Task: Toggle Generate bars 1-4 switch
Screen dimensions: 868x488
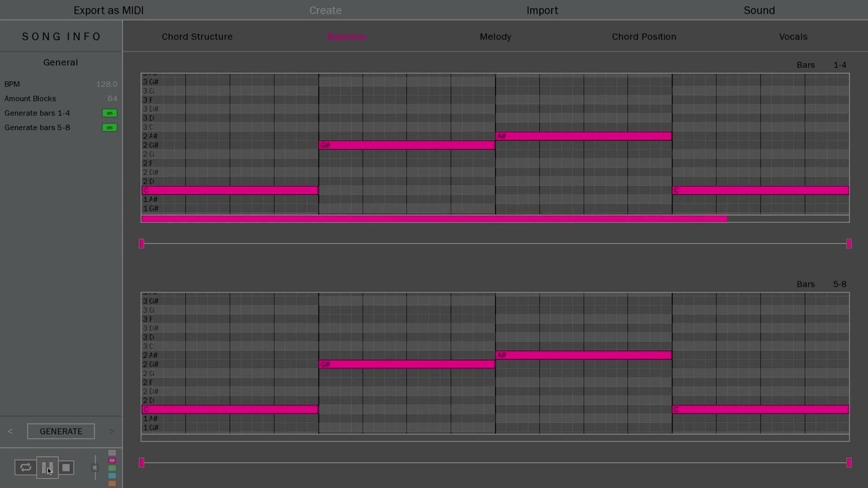Action: [x=109, y=113]
